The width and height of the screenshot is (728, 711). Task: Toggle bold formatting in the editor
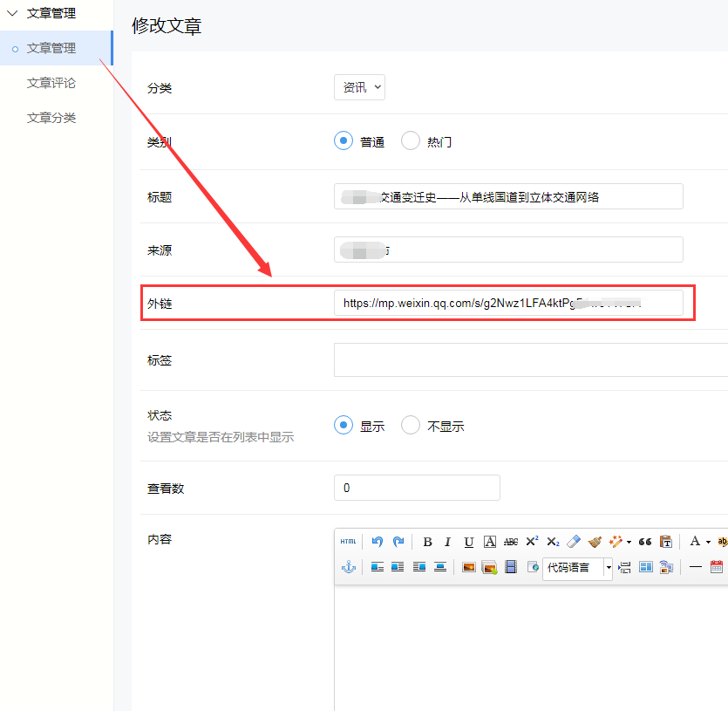(427, 541)
